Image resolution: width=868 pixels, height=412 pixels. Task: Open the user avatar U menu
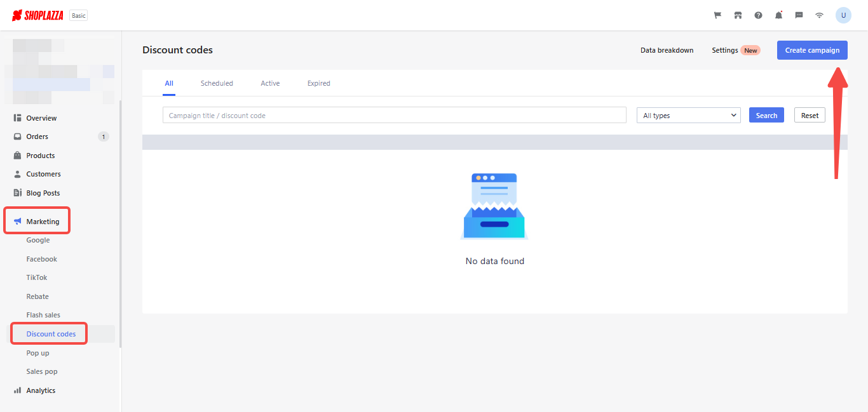843,15
